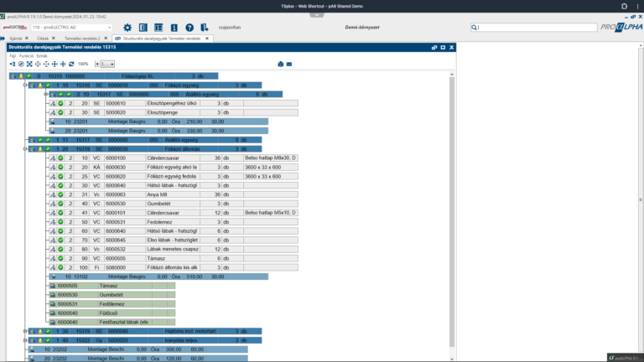Click the logout exit door icon
This screenshot has width=644, height=362.
coord(205,28)
